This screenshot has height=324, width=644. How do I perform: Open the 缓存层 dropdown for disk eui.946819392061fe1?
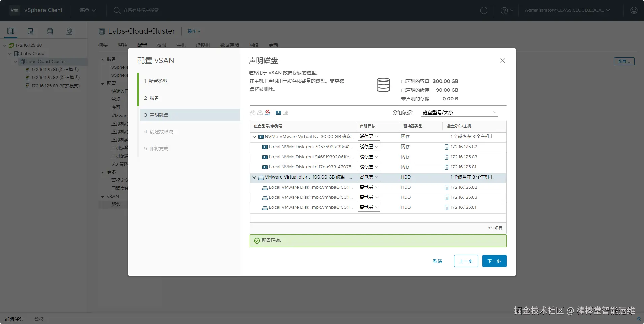(369, 157)
